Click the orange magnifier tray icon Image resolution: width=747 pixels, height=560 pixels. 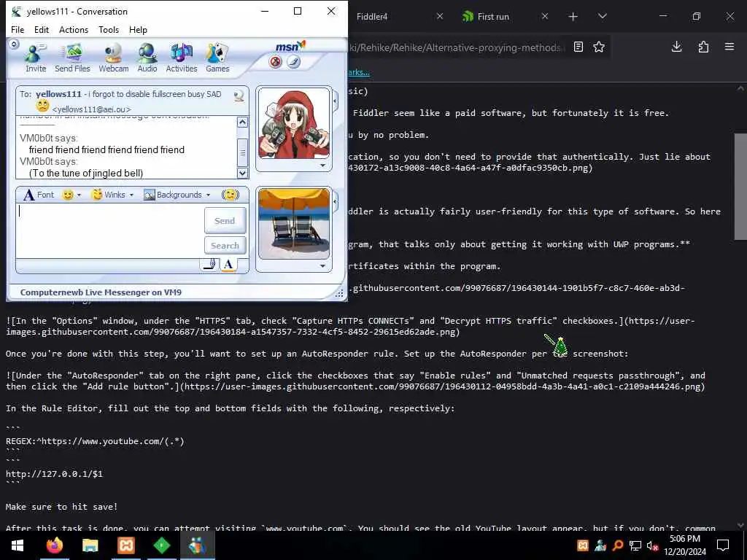[x=617, y=545]
